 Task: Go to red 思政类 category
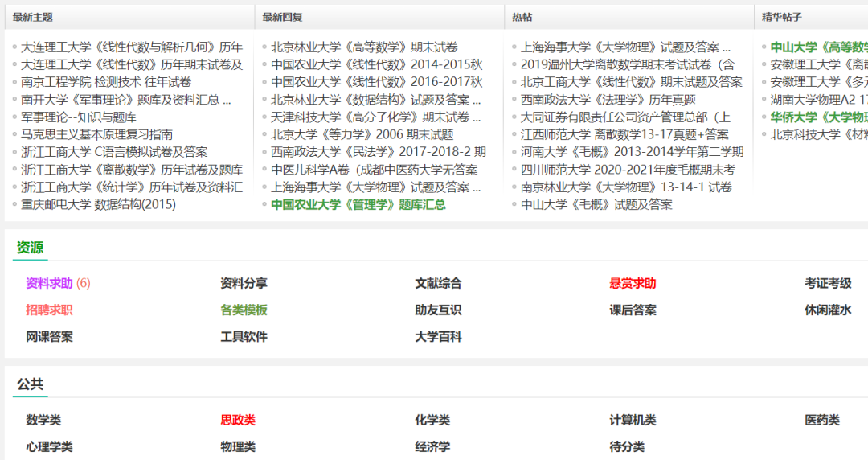point(238,420)
